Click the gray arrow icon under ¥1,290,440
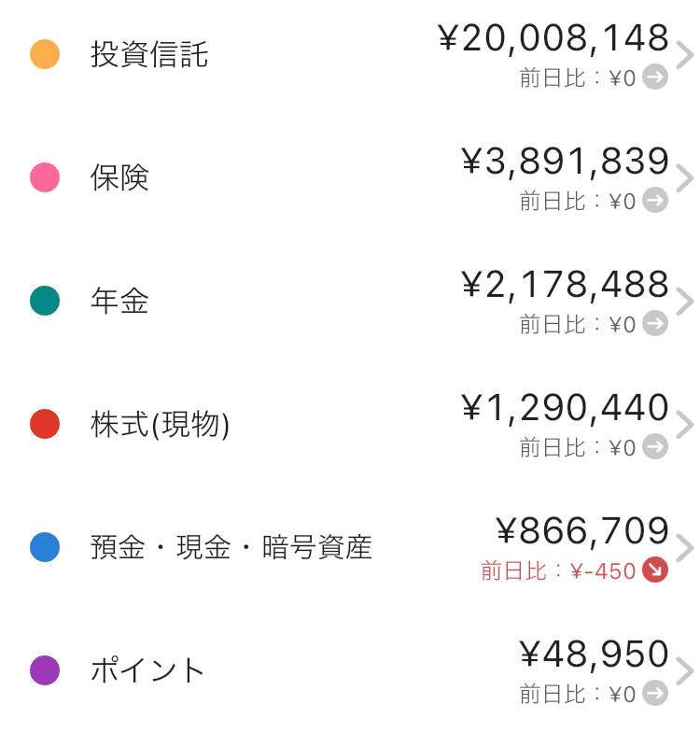This screenshot has width=700, height=732. pos(655,447)
